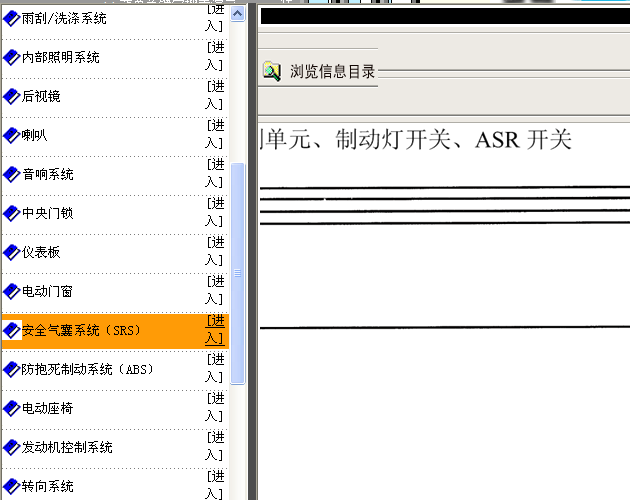This screenshot has height=500, width=630.
Task: Open the 浏览信息目录 directory link
Action: [332, 72]
